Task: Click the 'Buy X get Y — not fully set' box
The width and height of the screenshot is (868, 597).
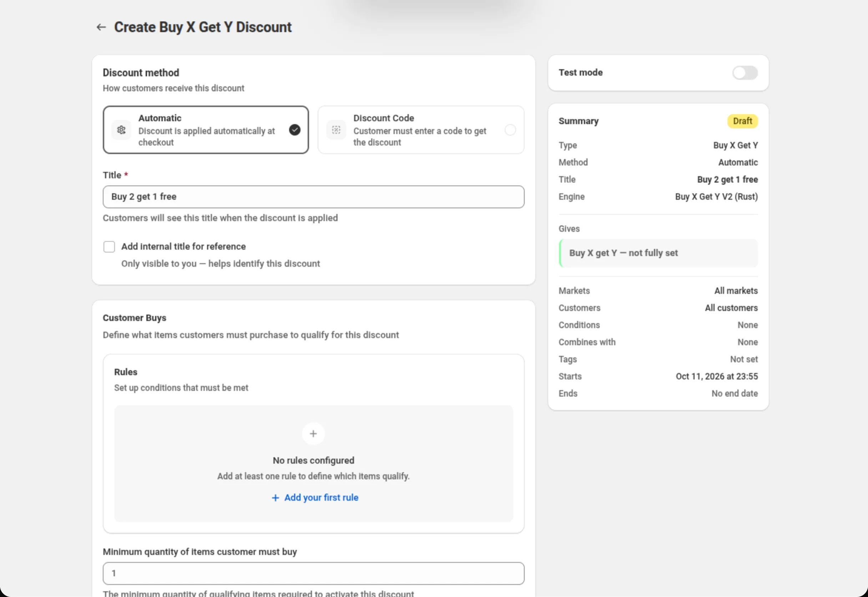Action: pos(658,253)
